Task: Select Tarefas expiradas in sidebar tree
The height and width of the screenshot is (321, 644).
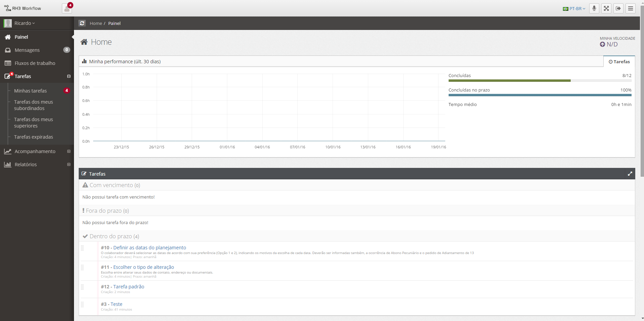Action: [x=33, y=137]
